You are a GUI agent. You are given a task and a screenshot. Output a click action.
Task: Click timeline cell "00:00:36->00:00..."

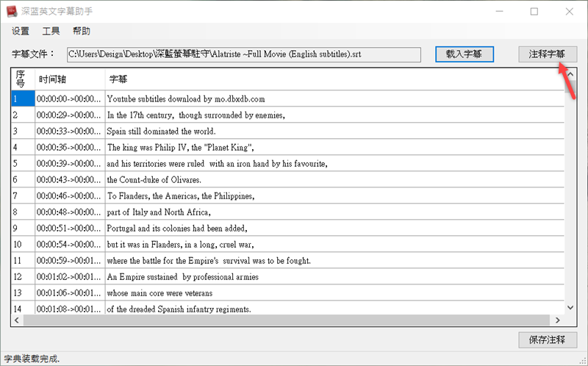tap(70, 148)
